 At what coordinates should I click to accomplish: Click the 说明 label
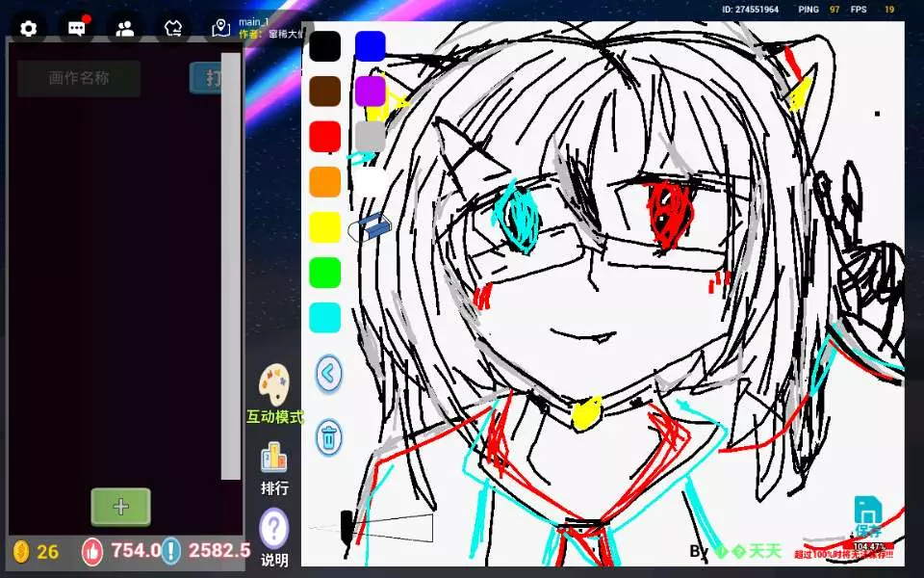coord(274,561)
